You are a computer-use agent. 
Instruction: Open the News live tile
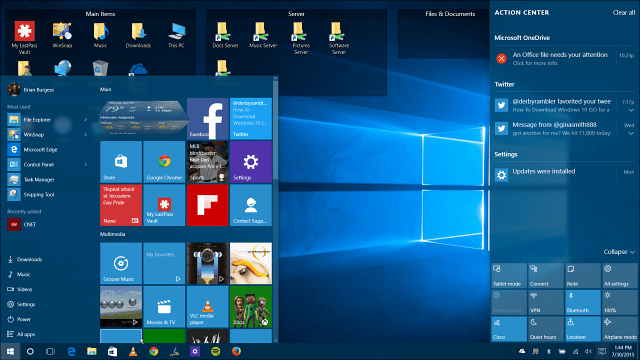click(121, 205)
